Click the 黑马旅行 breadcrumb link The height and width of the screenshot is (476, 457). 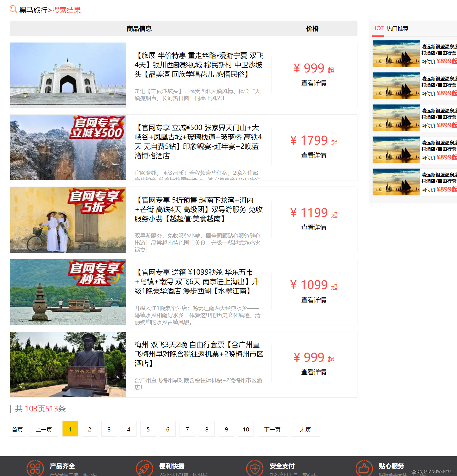33,10
